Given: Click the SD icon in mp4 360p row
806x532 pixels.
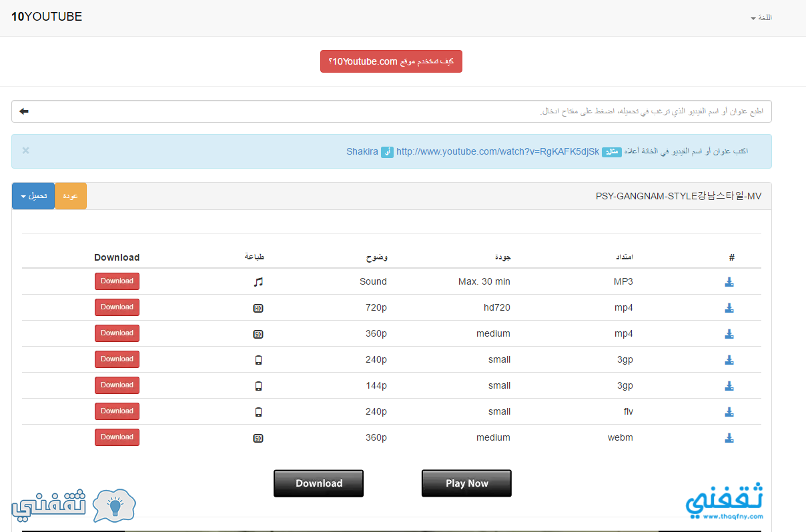Looking at the screenshot, I should 258,334.
